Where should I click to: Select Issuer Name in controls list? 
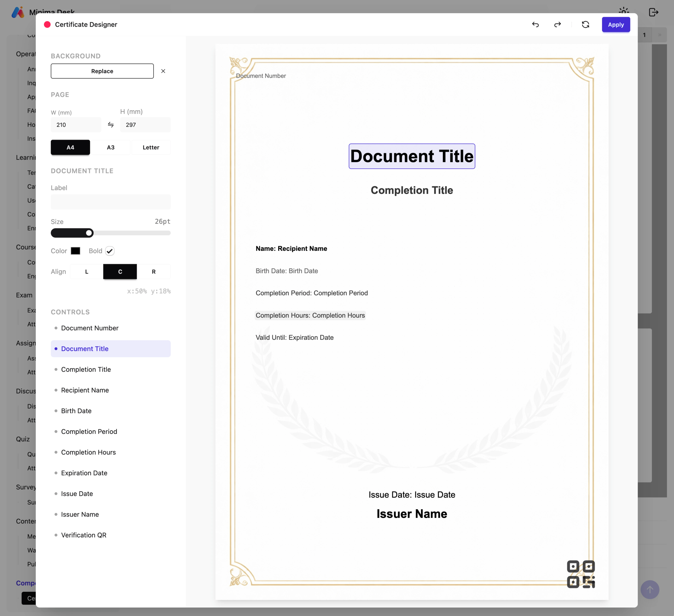pos(80,514)
